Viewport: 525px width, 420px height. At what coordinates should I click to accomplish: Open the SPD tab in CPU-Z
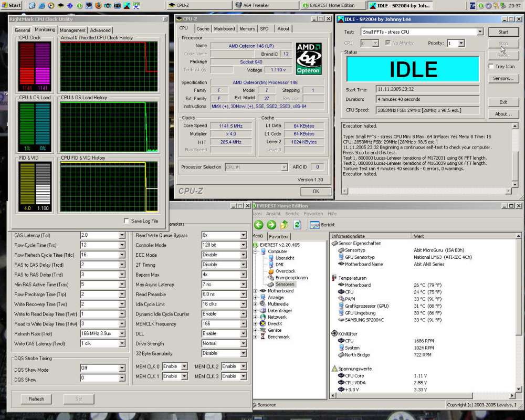(264, 29)
